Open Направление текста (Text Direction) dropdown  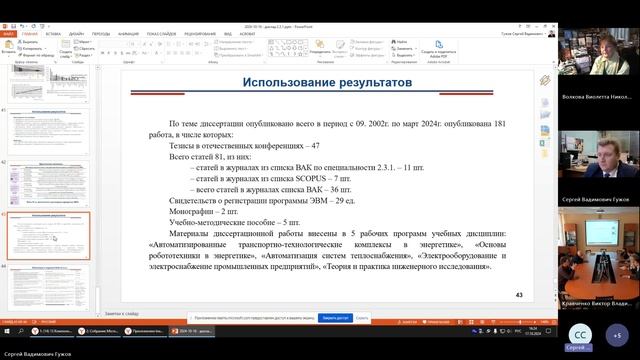pyautogui.click(x=234, y=42)
